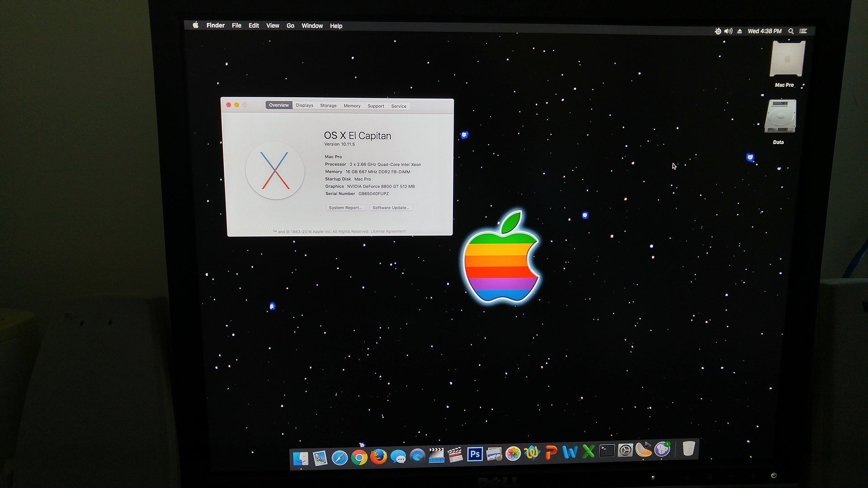Open the View menu
This screenshot has width=868, height=488.
pyautogui.click(x=273, y=26)
